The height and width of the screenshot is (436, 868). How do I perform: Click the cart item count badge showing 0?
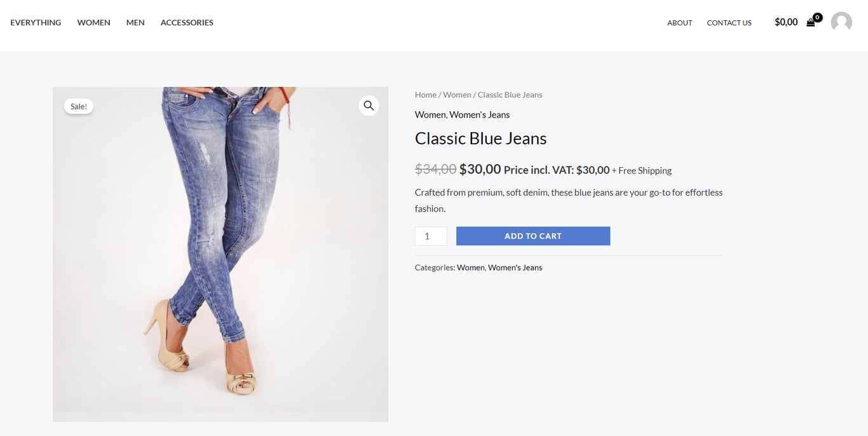click(x=817, y=17)
